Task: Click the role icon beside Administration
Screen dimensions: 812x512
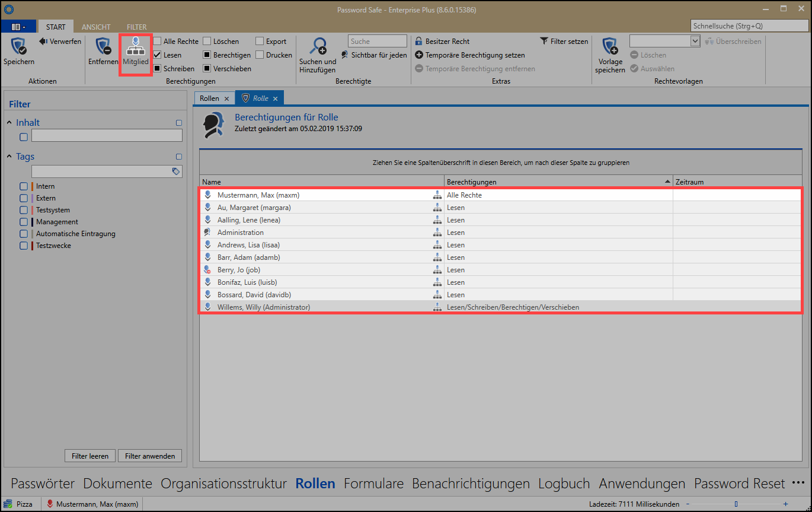Action: coord(207,233)
